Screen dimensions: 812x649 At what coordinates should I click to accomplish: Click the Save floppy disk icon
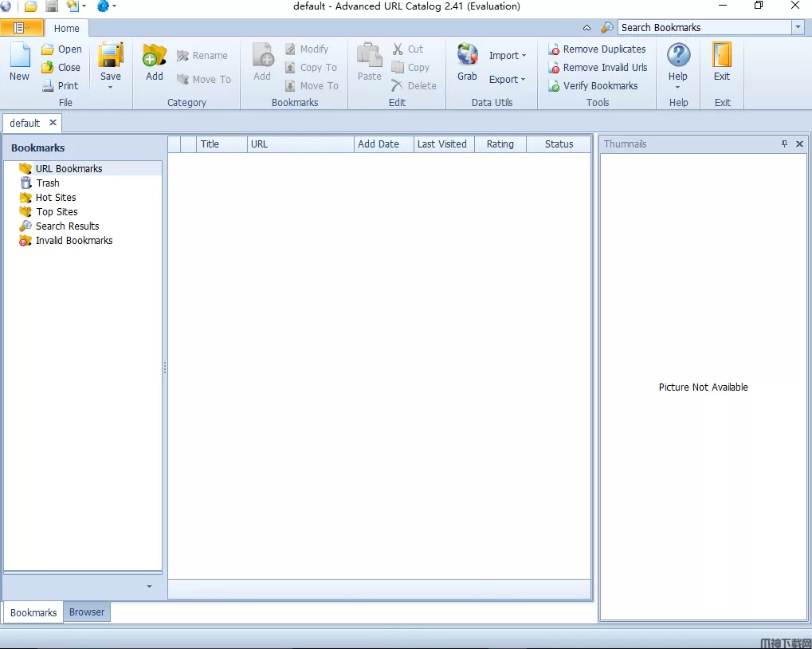click(x=111, y=55)
